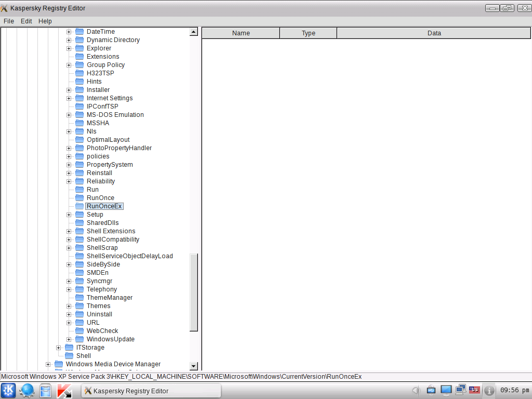Screen dimensions: 532x399
Task: Select the IPConfTSP tree item
Action: click(102, 106)
